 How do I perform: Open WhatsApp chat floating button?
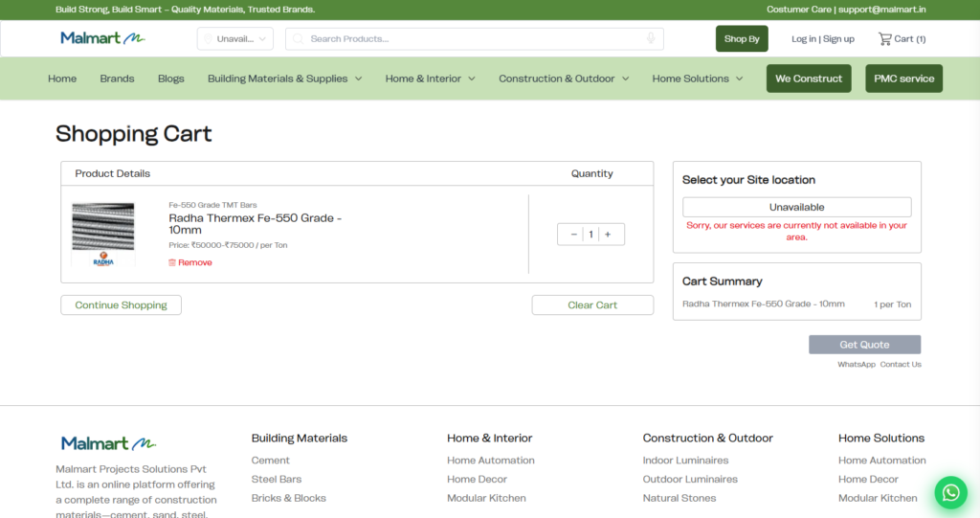(x=950, y=492)
